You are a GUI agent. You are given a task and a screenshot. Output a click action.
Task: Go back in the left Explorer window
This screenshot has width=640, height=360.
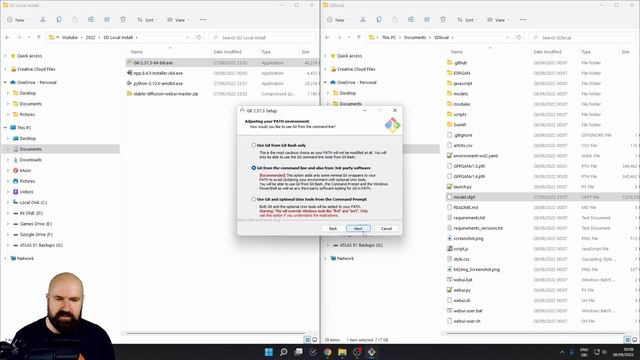click(7, 37)
